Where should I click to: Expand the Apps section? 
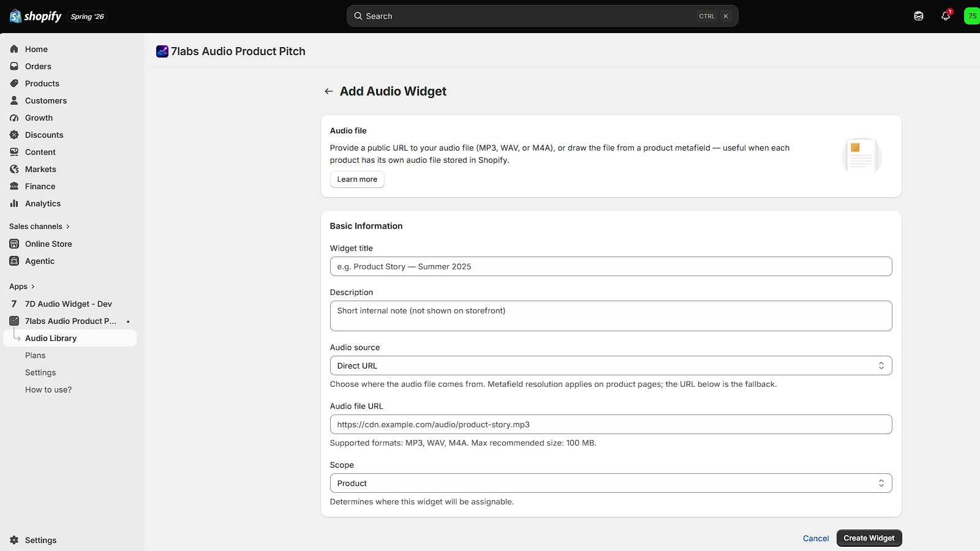point(22,287)
